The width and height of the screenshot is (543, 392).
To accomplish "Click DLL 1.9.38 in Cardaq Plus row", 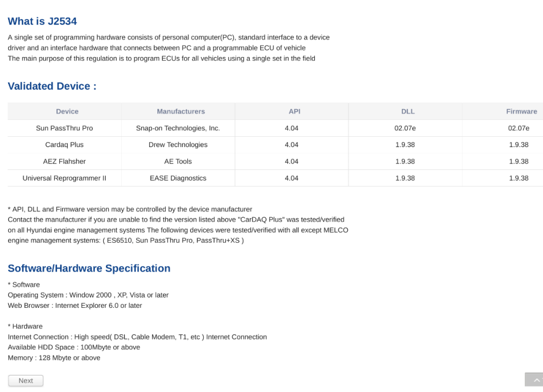I will 405,145.
